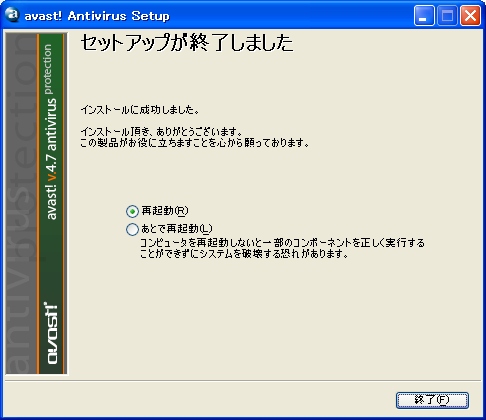Click the 'avast! Antivirus Setup' title bar text
486x420 pixels.
tap(97, 16)
